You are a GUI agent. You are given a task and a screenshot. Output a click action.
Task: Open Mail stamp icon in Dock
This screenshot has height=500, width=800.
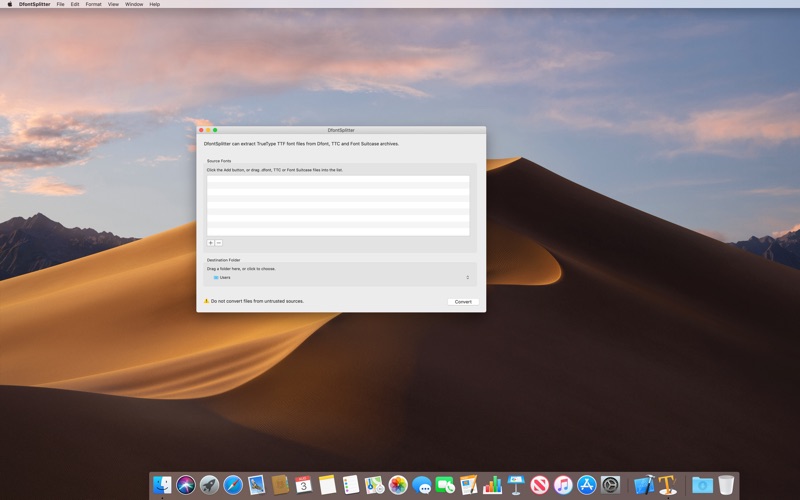coord(257,485)
